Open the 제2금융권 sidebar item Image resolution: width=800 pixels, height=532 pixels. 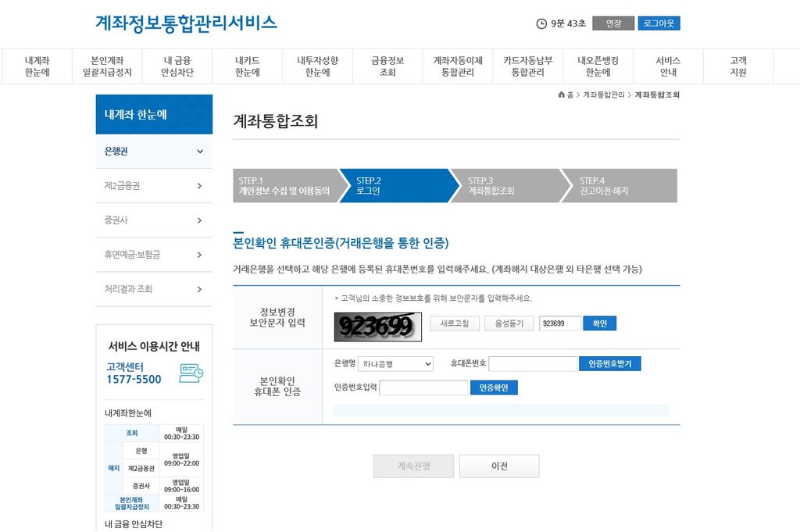154,186
